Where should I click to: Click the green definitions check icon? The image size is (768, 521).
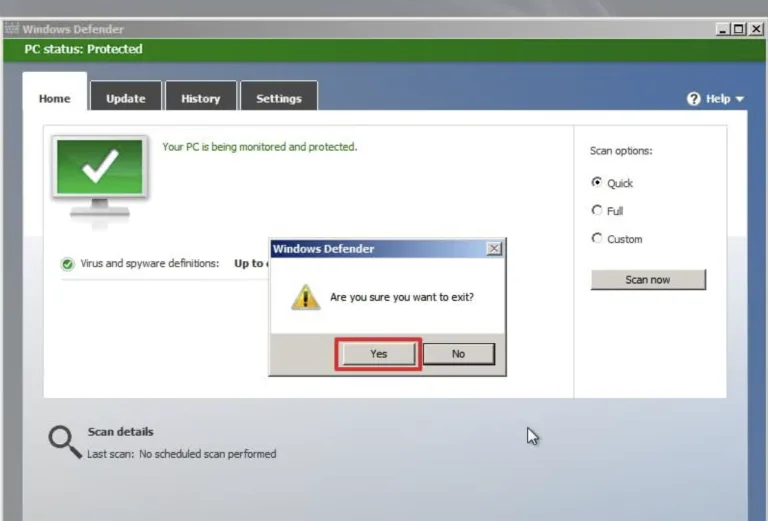[67, 264]
